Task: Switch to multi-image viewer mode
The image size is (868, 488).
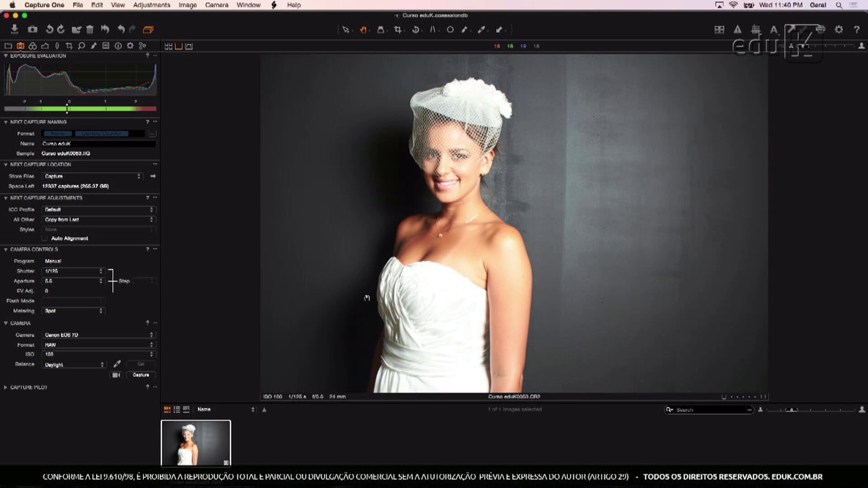Action: (x=168, y=46)
